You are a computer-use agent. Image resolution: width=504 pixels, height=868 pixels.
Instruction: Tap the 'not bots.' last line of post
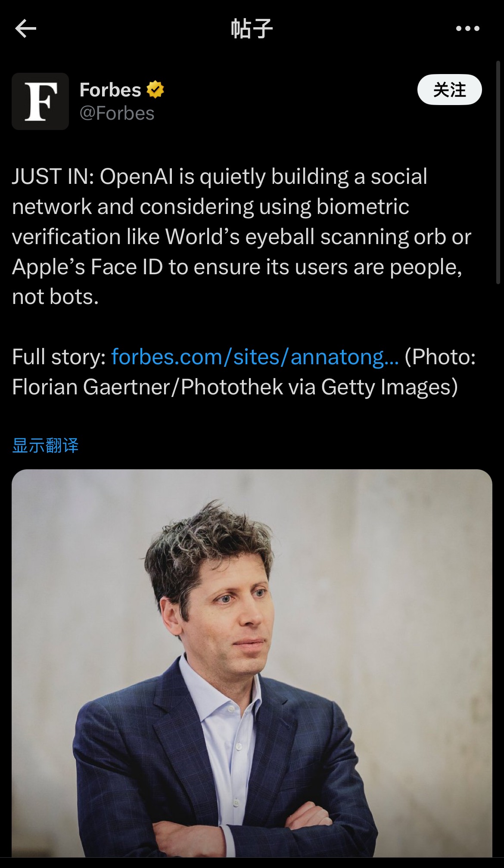tap(55, 297)
